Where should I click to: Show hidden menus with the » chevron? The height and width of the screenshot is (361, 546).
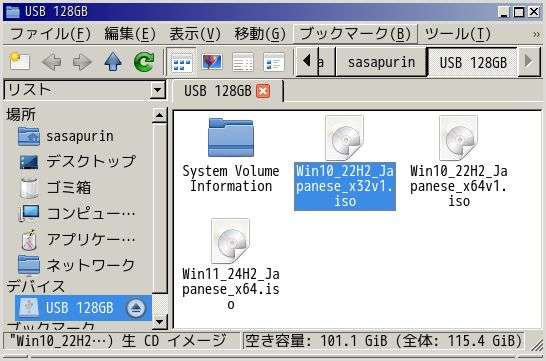pyautogui.click(x=536, y=34)
